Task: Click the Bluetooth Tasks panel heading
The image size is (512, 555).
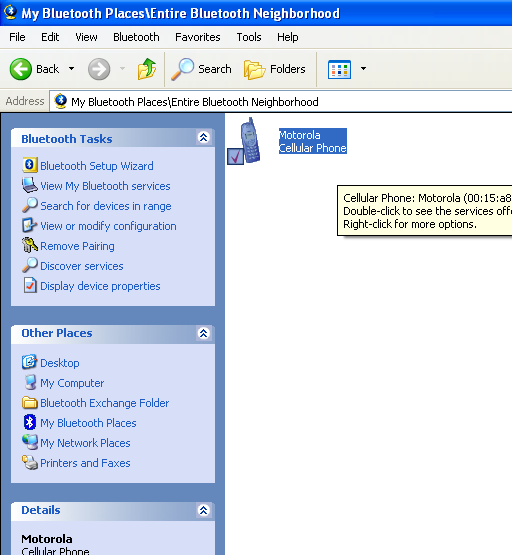Action: coord(67,139)
